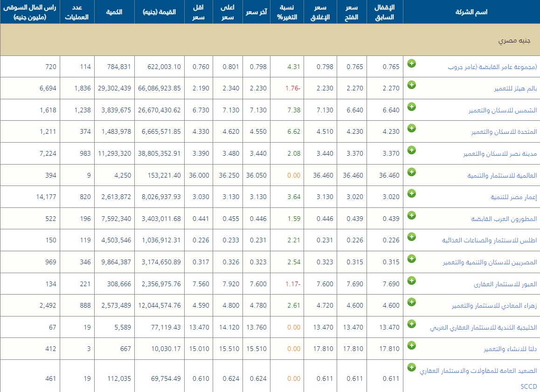Select the اعلى سعر column header
Viewport: 540px width, 392px height.
tap(228, 12)
